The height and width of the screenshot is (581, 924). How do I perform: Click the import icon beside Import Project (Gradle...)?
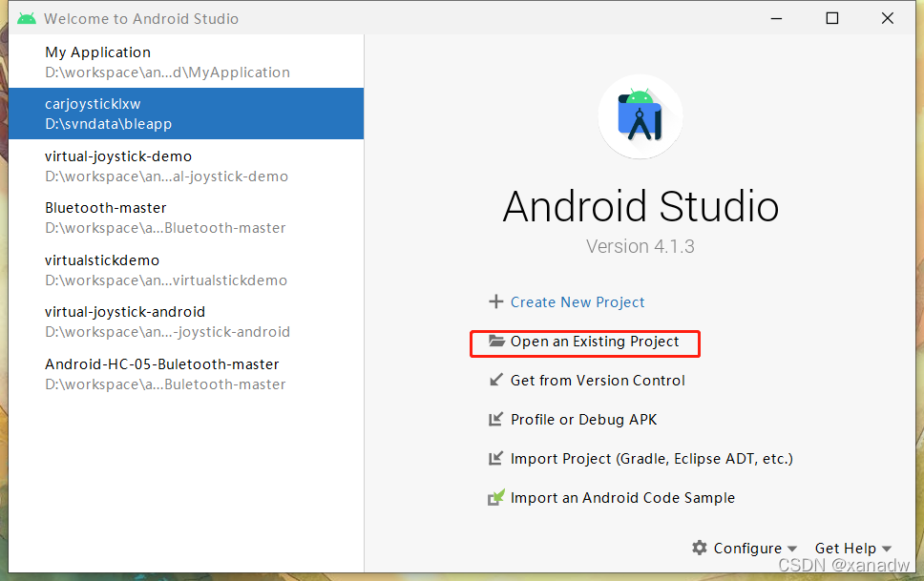point(496,458)
